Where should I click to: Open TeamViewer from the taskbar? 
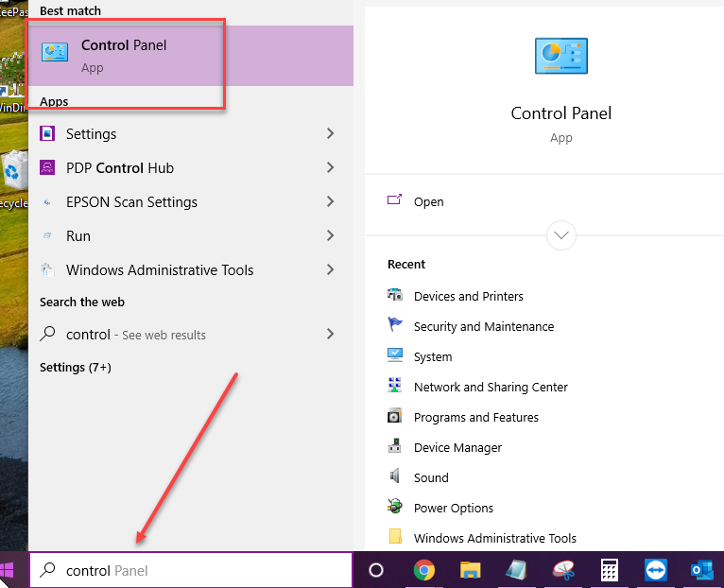click(x=656, y=570)
